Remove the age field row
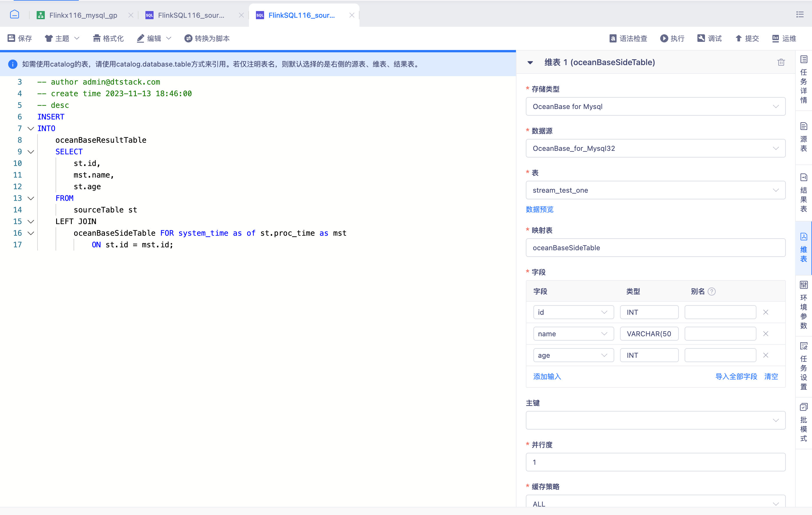 click(x=765, y=355)
